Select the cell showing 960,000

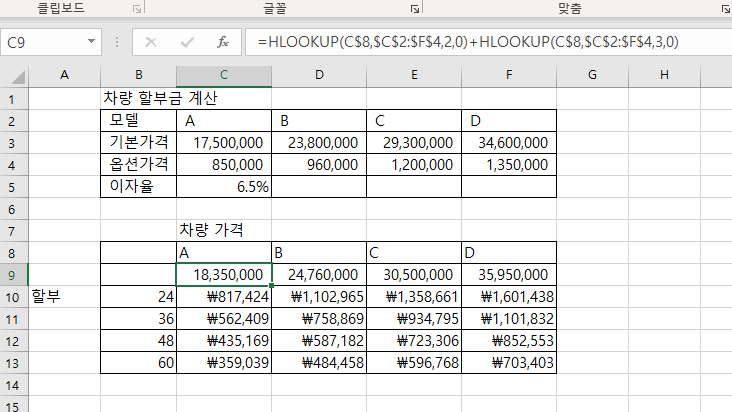pyautogui.click(x=319, y=165)
